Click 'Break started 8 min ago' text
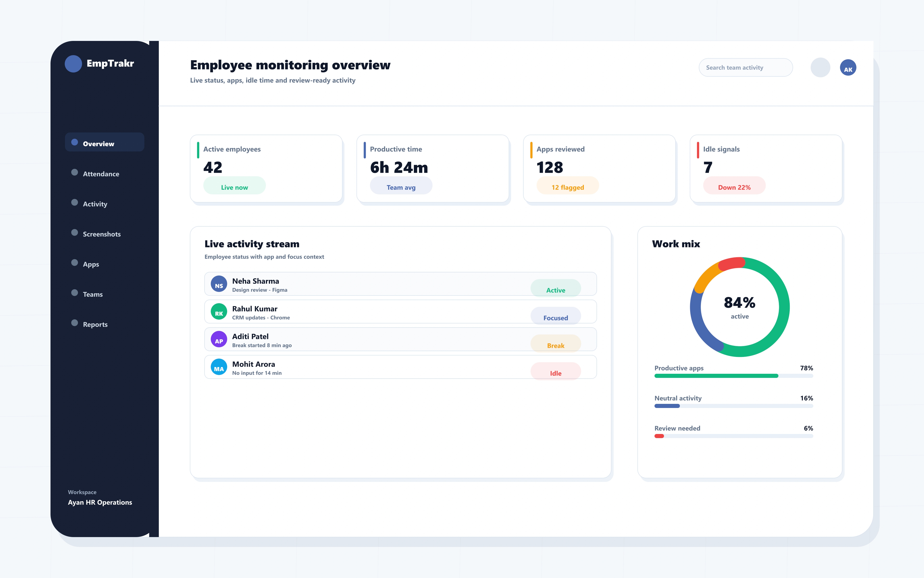This screenshot has height=578, width=924. [x=262, y=346]
